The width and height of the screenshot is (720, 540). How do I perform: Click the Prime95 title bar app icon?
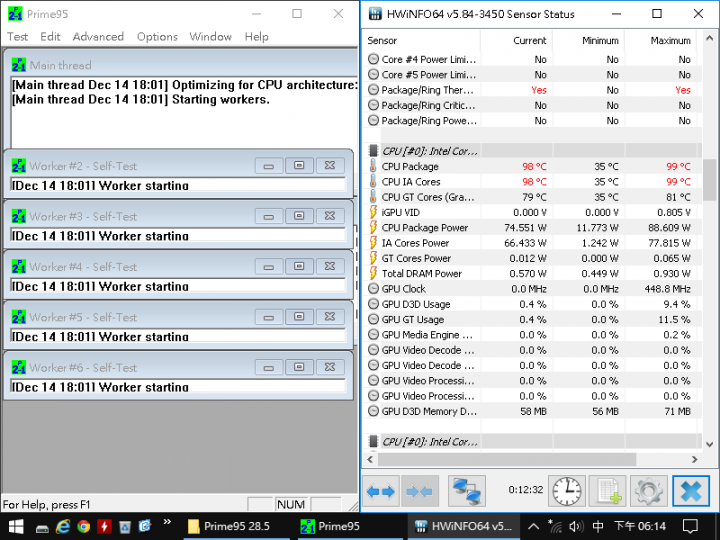tap(15, 14)
